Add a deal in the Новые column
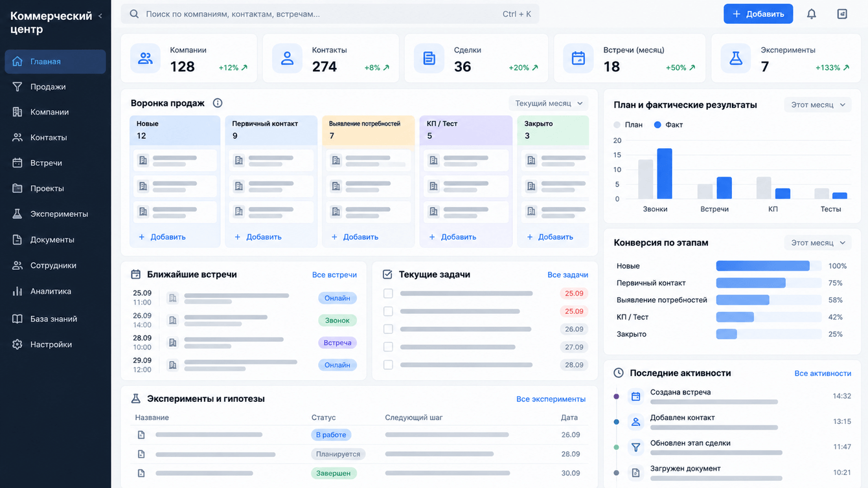The image size is (868, 488). [x=162, y=237]
